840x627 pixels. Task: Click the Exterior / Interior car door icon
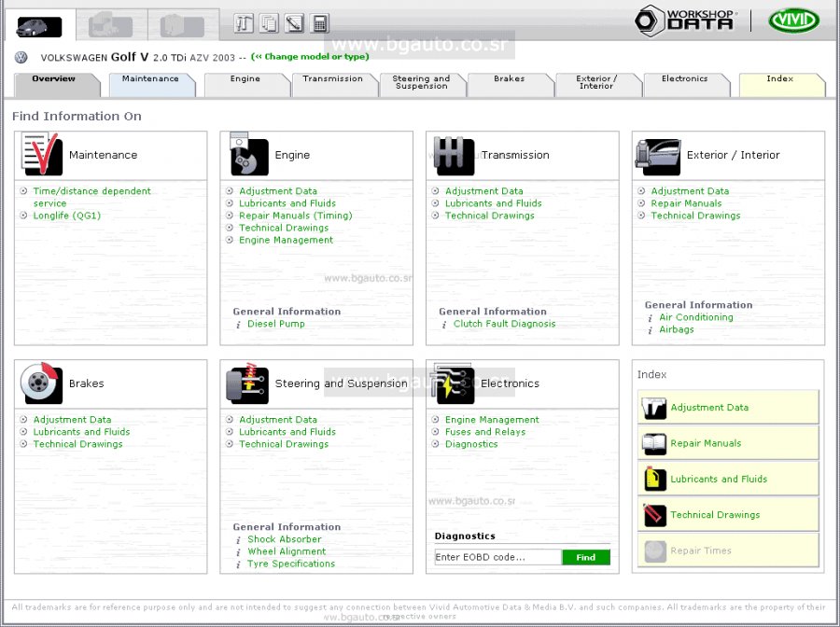[x=658, y=157]
